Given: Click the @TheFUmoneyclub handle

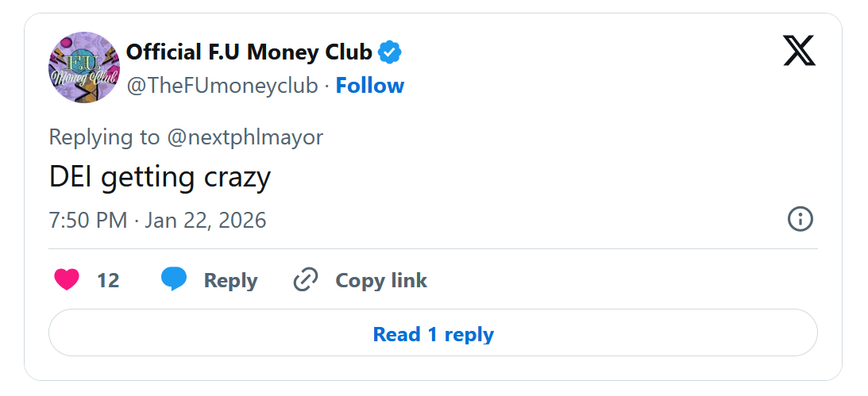Looking at the screenshot, I should pos(222,86).
